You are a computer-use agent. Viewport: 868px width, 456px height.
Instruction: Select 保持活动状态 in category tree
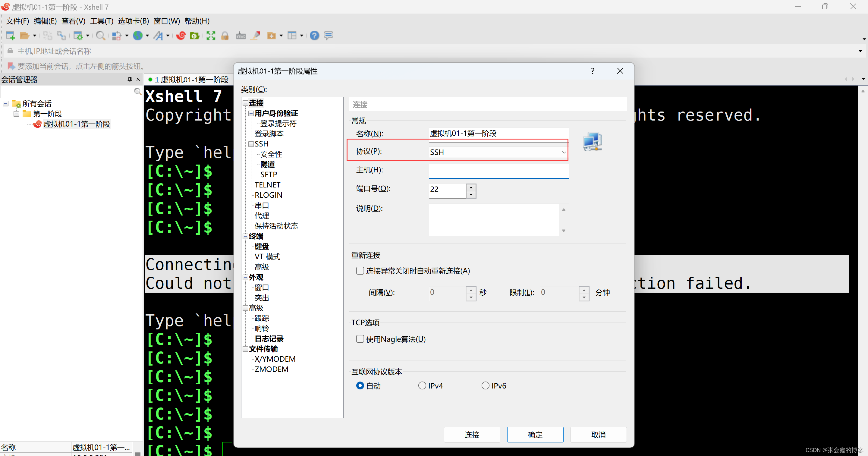pyautogui.click(x=276, y=226)
